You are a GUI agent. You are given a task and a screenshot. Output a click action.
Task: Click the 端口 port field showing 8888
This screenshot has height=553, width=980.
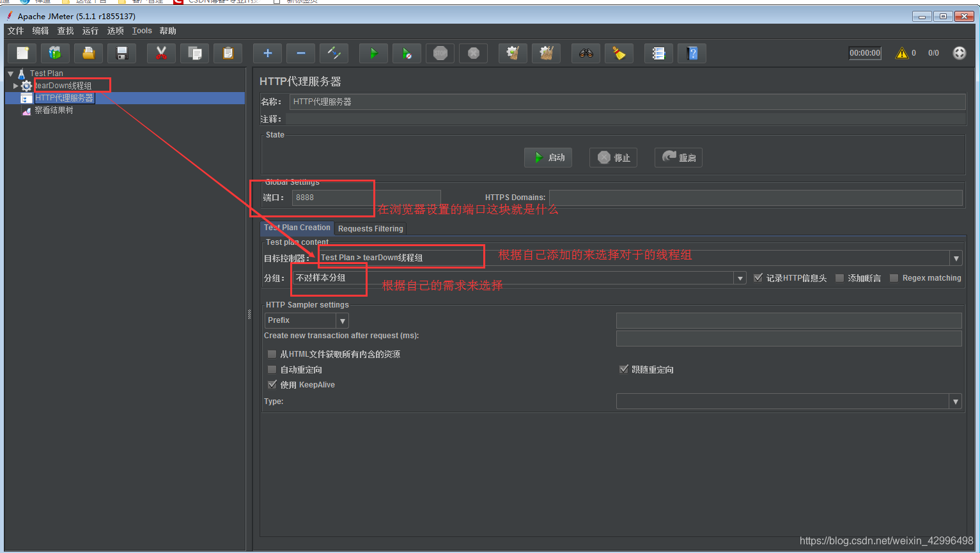pos(366,198)
